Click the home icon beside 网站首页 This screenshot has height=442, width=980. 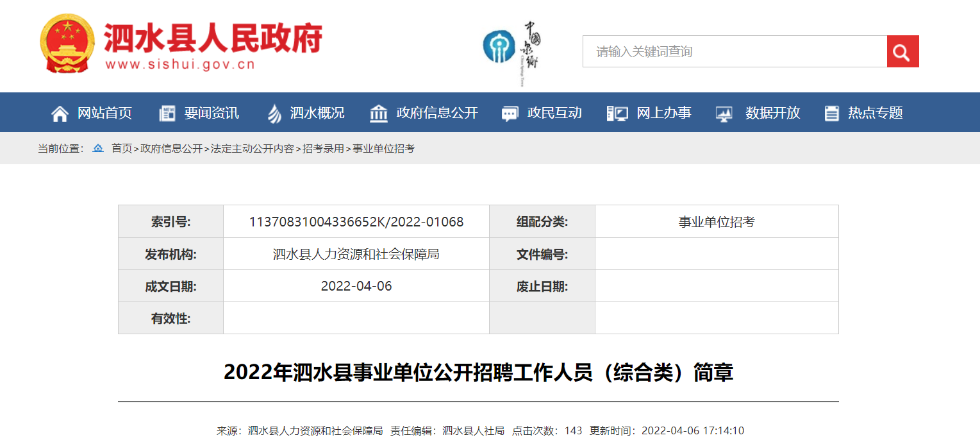[x=60, y=114]
